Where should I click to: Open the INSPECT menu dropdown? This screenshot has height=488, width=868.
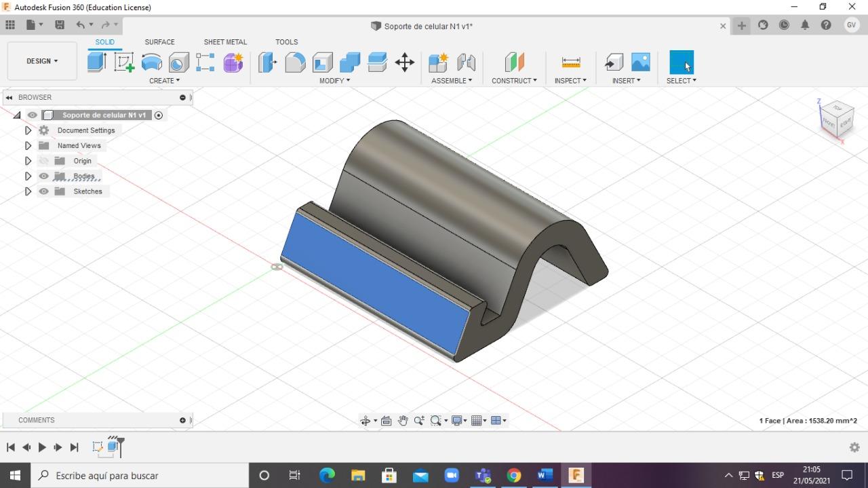pos(570,81)
